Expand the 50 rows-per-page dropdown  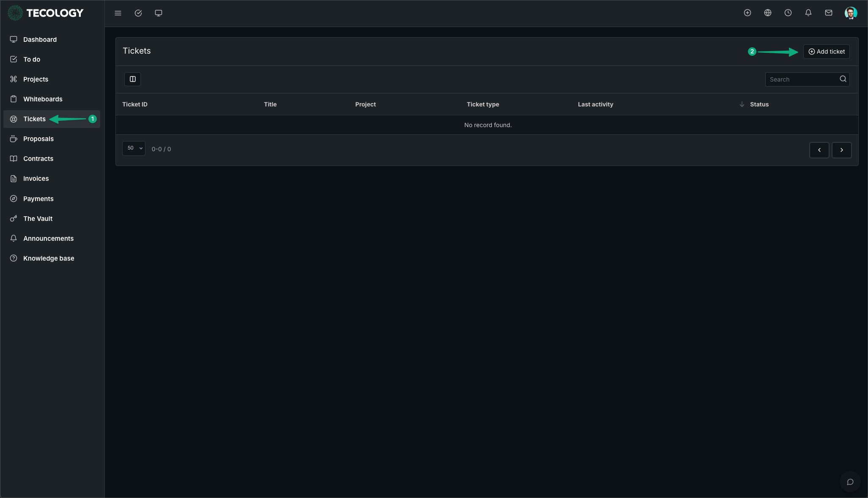(134, 148)
